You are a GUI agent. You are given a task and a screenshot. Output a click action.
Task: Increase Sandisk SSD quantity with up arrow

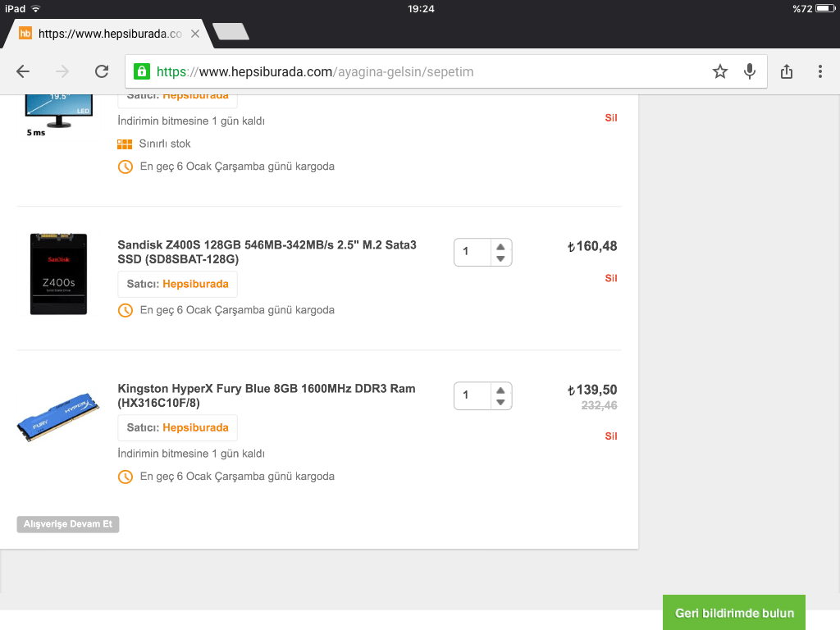click(x=500, y=246)
